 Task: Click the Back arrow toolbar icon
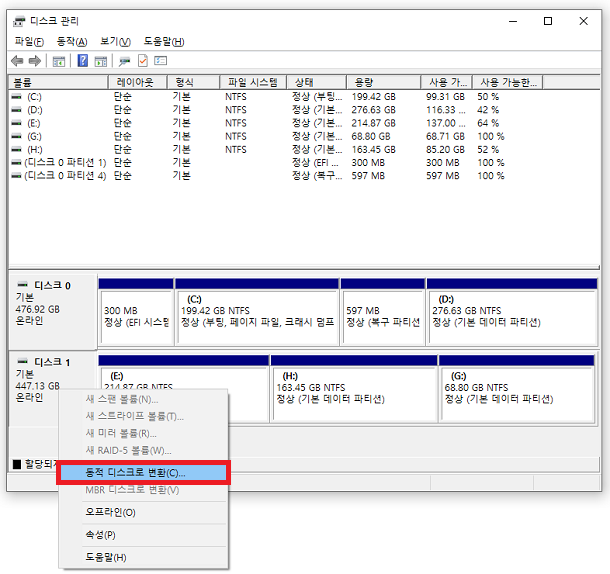[17, 60]
